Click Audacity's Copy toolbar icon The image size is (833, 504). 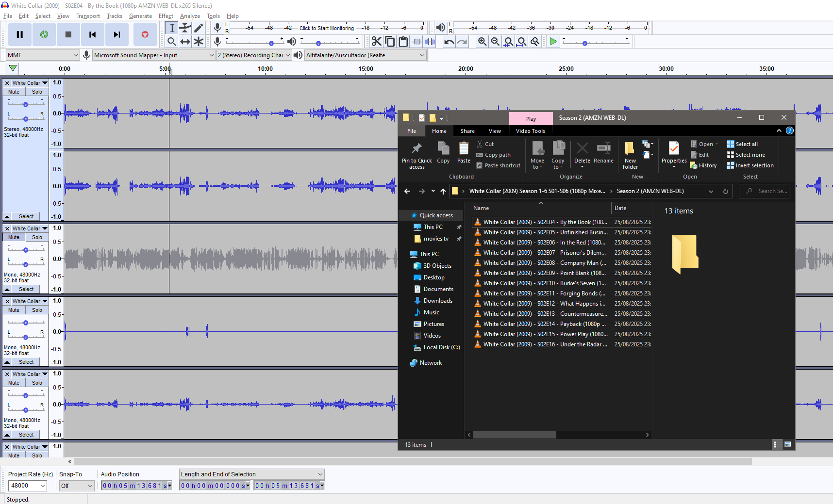pyautogui.click(x=390, y=42)
